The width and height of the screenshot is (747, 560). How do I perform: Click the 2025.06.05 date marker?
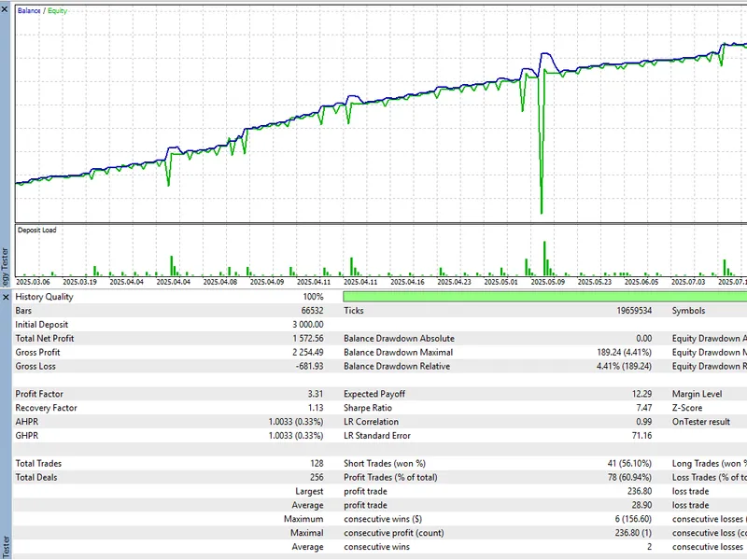click(641, 282)
